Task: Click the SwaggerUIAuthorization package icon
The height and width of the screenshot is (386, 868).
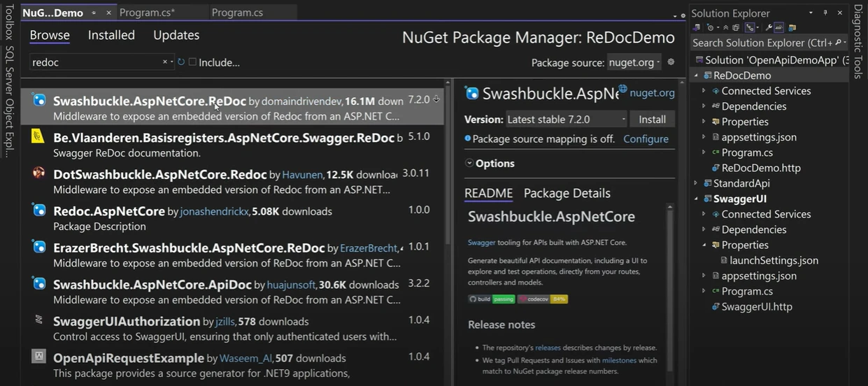Action: pos(39,320)
